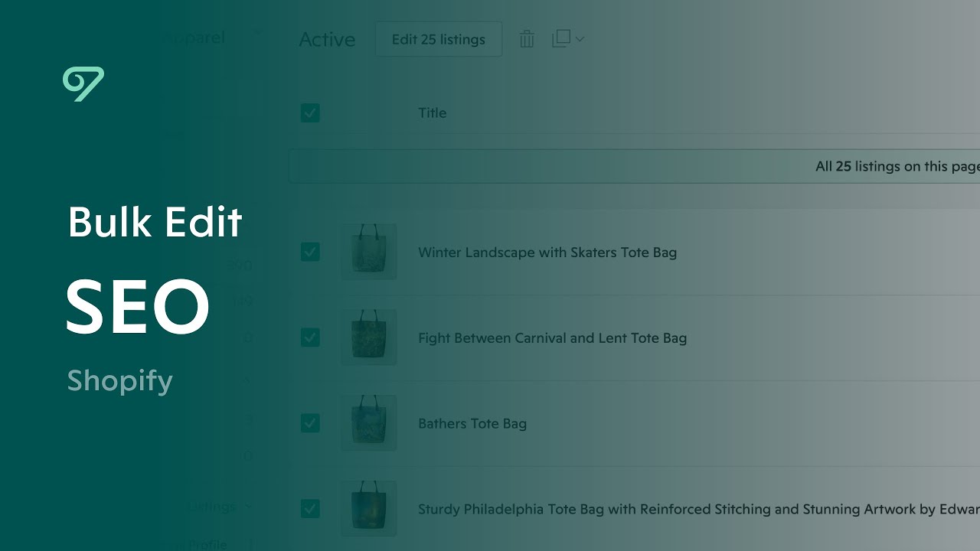Click Sturdy Philadelphia Tote Bag title text

699,510
